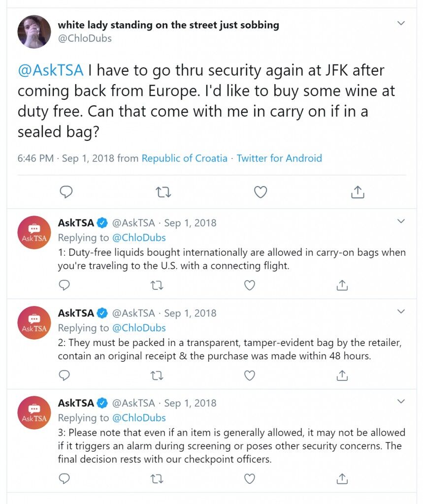Like the AskTSA reply numbered 3
Image resolution: width=423 pixels, height=504 pixels.
250,479
